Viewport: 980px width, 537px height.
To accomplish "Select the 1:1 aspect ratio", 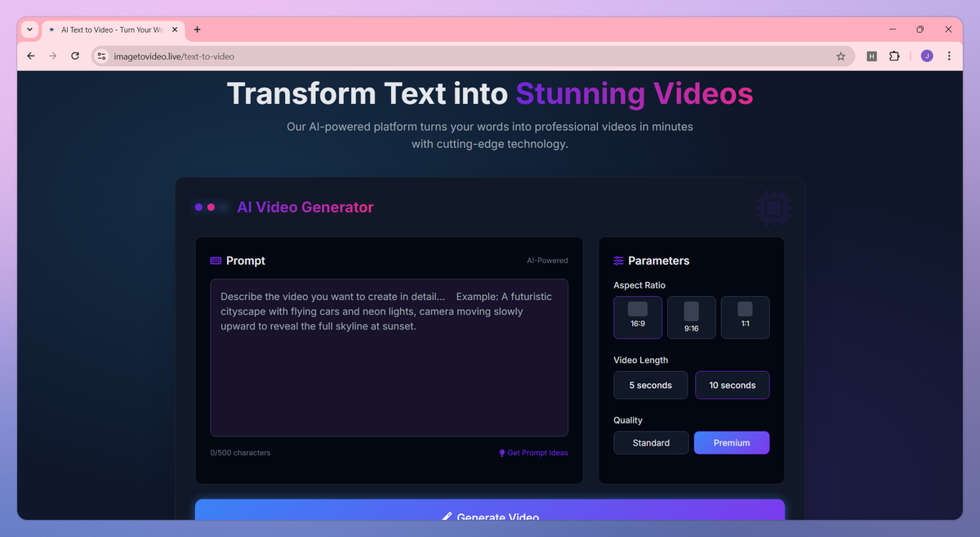I will click(745, 317).
